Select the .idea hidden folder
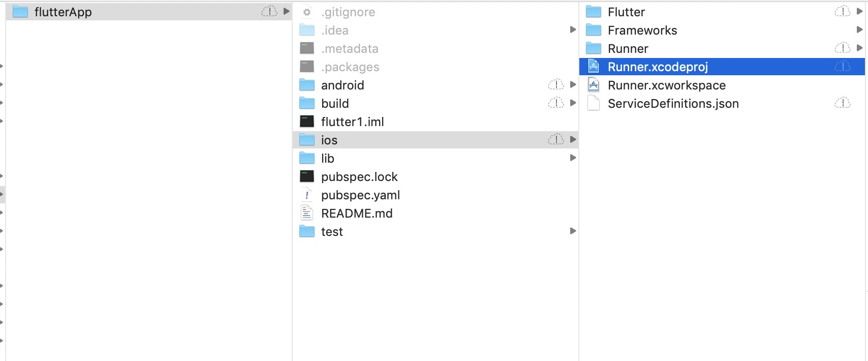Screen dimensions: 868x361 [x=334, y=30]
